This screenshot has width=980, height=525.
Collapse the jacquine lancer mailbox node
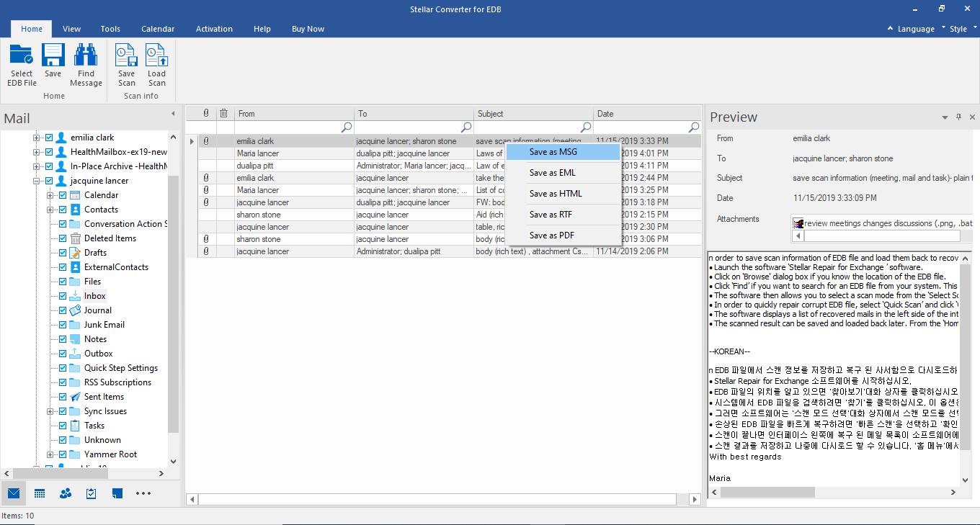click(x=36, y=181)
